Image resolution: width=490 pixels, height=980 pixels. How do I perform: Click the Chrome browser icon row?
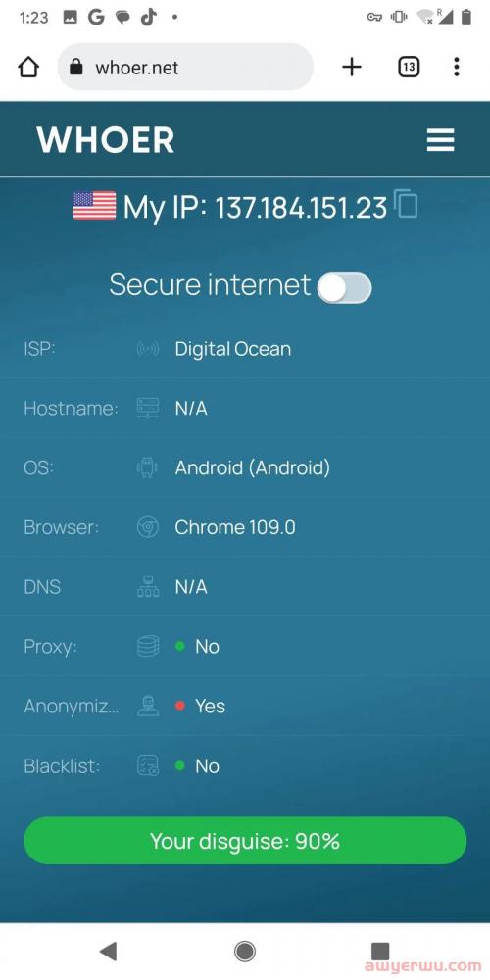(245, 527)
